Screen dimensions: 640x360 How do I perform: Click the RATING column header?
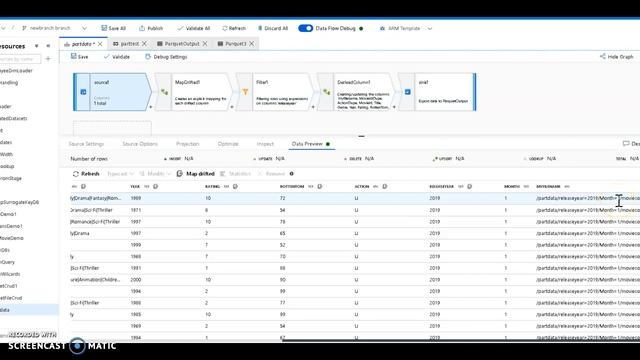pyautogui.click(x=212, y=187)
